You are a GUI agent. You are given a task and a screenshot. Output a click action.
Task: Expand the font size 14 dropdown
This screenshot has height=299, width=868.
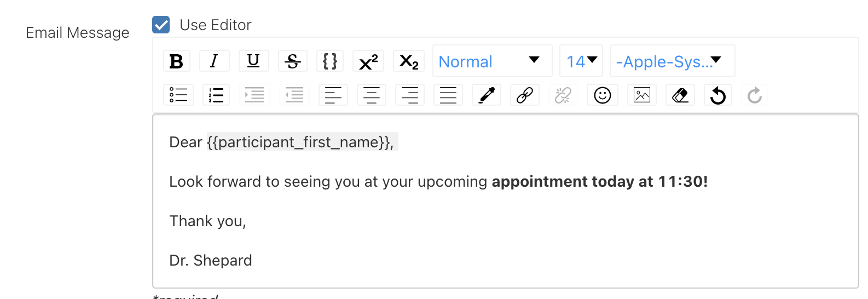pyautogui.click(x=581, y=61)
